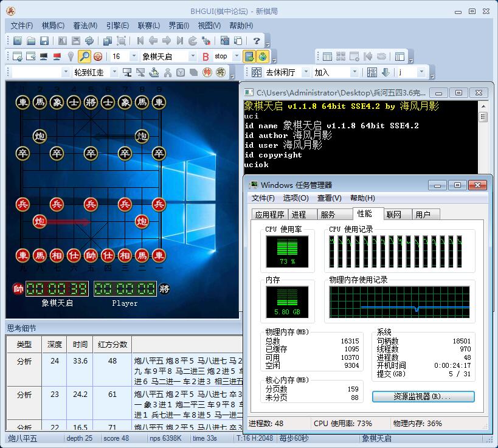Click the overlapping-windows copy icon in top toolbar
This screenshot has height=448, width=498.
pyautogui.click(x=108, y=41)
